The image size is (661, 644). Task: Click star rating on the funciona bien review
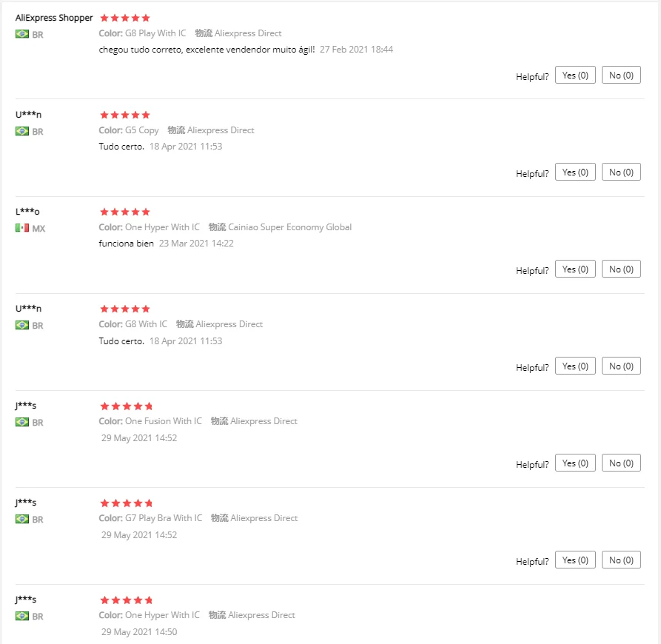[x=125, y=212]
